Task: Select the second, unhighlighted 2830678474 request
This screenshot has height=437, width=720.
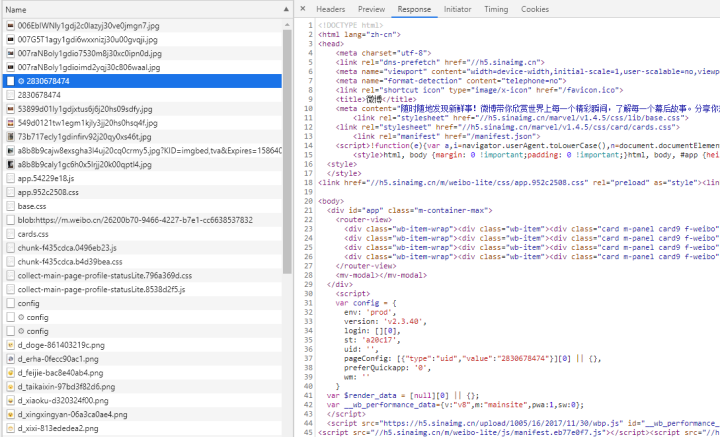Action: (142, 95)
